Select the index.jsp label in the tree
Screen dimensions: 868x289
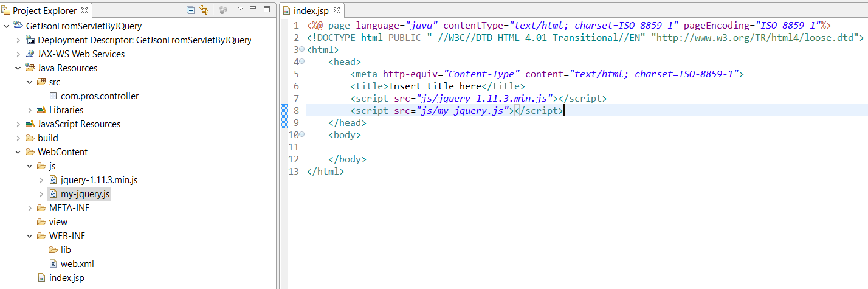[67, 278]
